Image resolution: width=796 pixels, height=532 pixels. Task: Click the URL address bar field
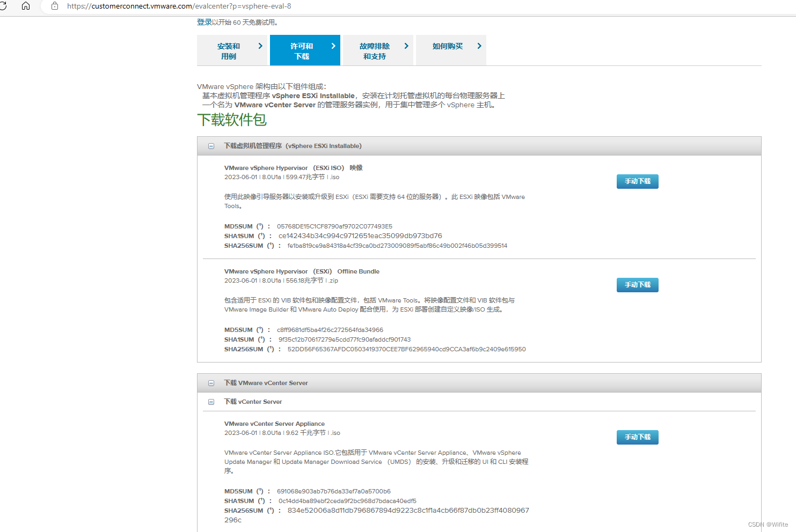click(419, 6)
